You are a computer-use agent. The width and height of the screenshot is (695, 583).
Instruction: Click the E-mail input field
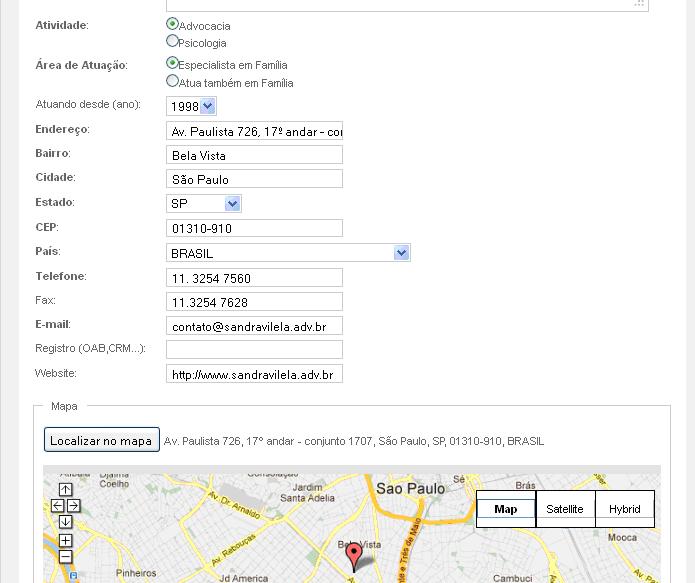[254, 325]
